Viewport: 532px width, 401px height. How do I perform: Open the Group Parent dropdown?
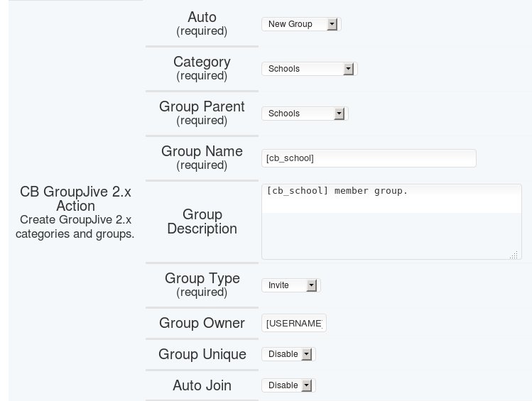tap(305, 114)
